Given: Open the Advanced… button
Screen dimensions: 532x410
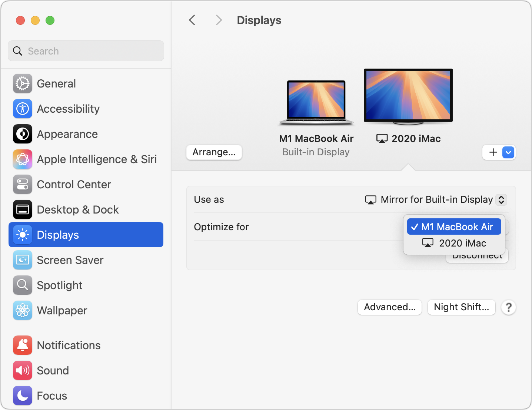Looking at the screenshot, I should 390,307.
